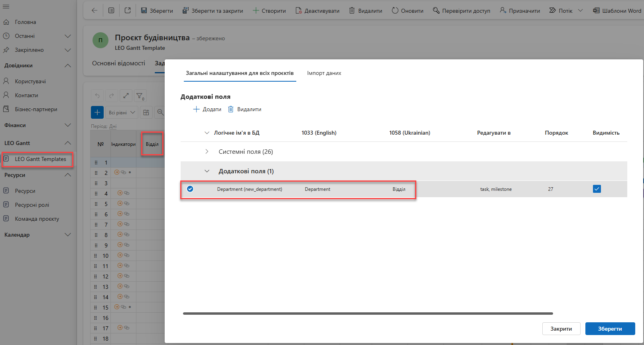Collapse the Довідники section
The height and width of the screenshot is (345, 644).
(68, 65)
